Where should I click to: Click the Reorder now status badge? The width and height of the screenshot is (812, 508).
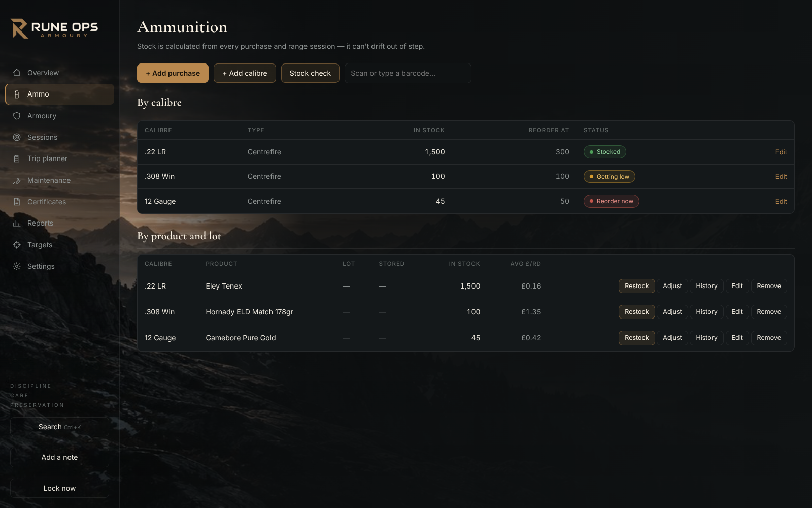(x=611, y=201)
